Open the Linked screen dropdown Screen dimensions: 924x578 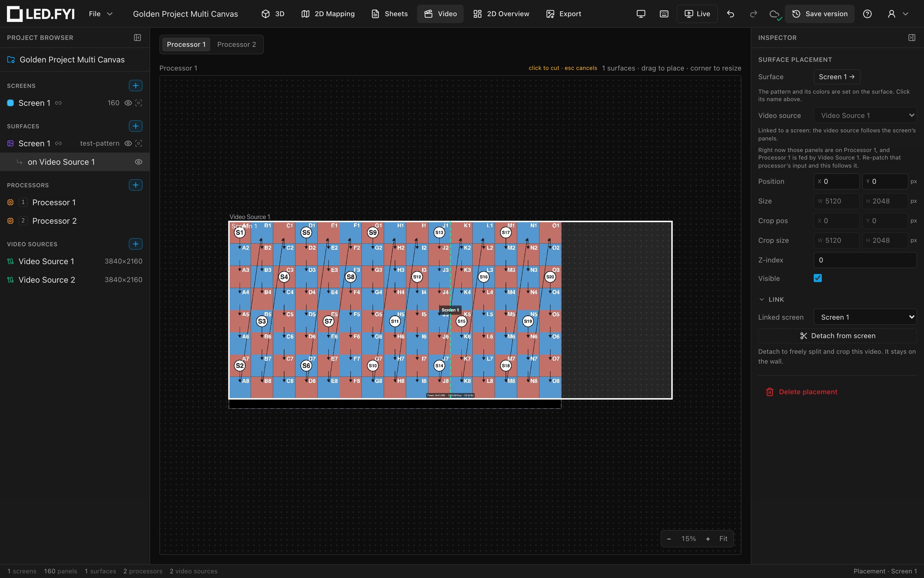click(865, 317)
